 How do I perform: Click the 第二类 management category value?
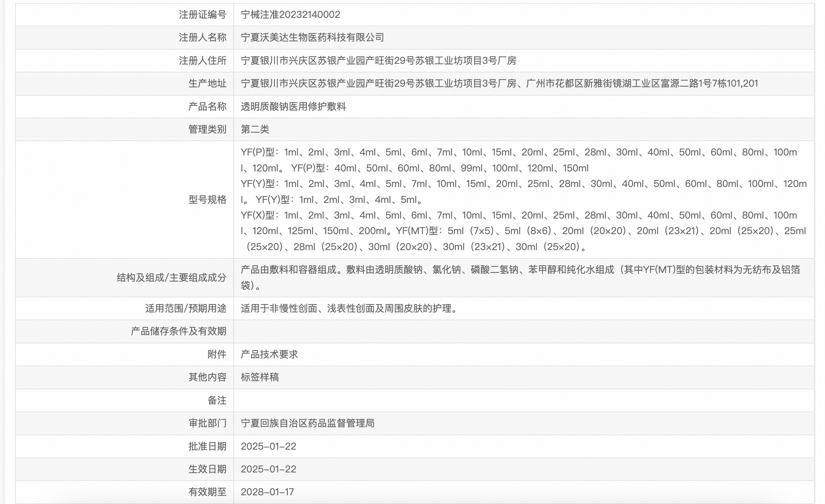pos(255,129)
